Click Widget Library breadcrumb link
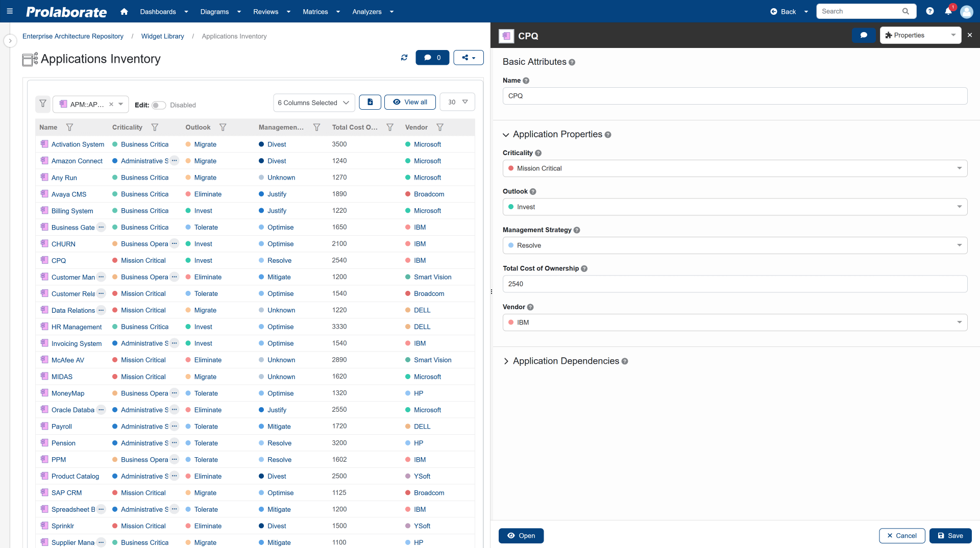The height and width of the screenshot is (548, 980). (162, 36)
